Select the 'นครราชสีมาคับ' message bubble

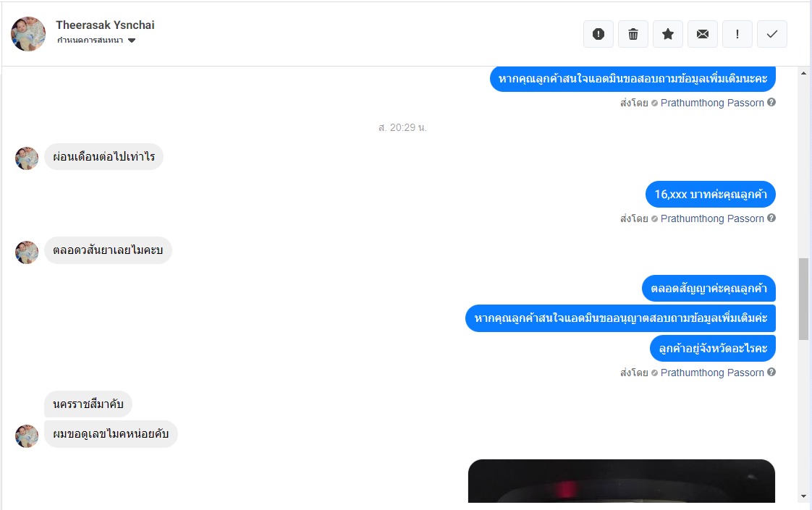(88, 404)
